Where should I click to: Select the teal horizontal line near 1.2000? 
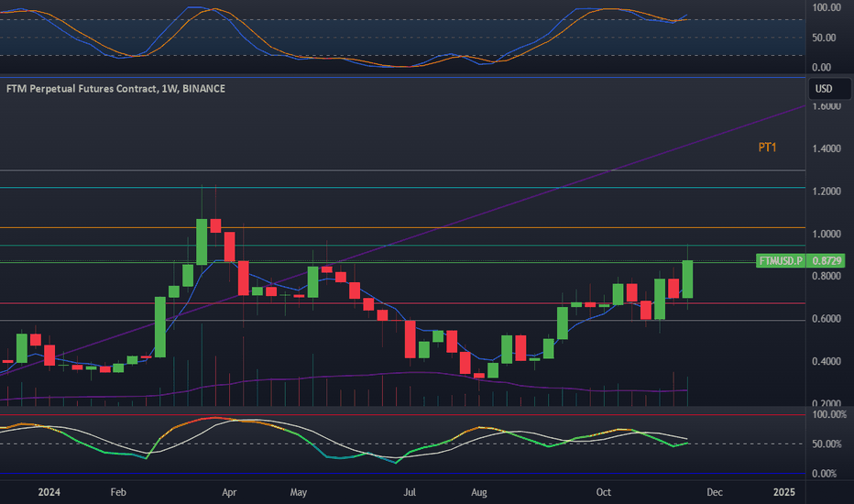pos(403,188)
